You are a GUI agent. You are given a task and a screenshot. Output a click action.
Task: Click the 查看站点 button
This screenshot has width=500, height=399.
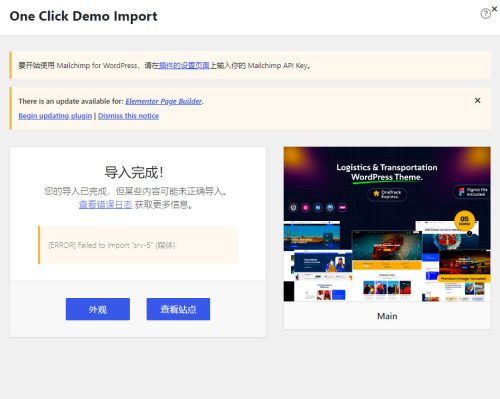click(x=178, y=309)
